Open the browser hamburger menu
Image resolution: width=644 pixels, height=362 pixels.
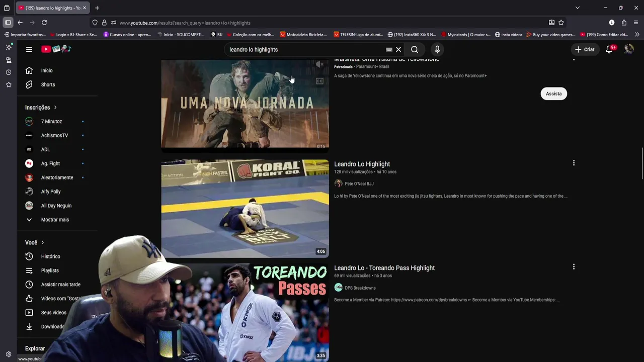[x=636, y=23]
